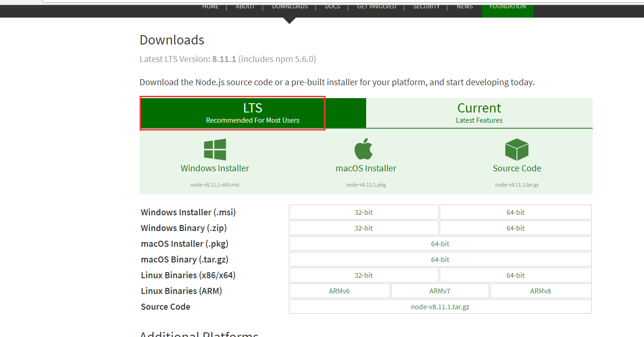Download Windows Binary (.zip) 64-bit

click(x=515, y=228)
